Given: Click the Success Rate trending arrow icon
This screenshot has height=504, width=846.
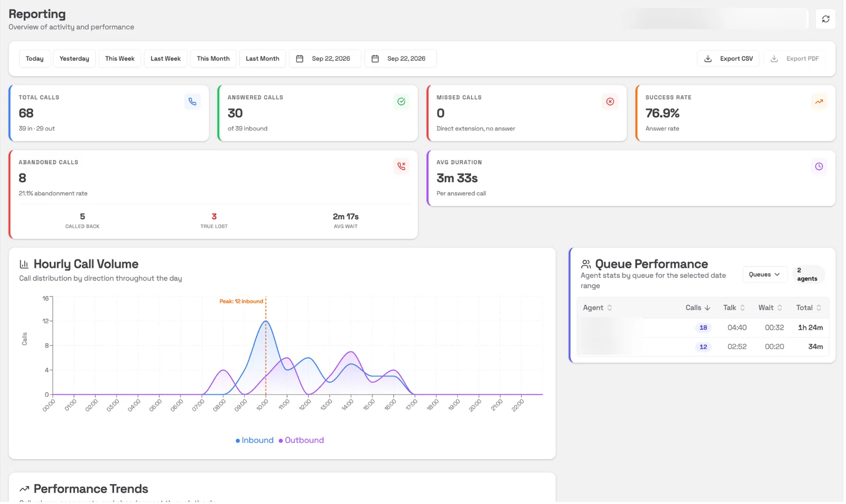Looking at the screenshot, I should tap(819, 101).
